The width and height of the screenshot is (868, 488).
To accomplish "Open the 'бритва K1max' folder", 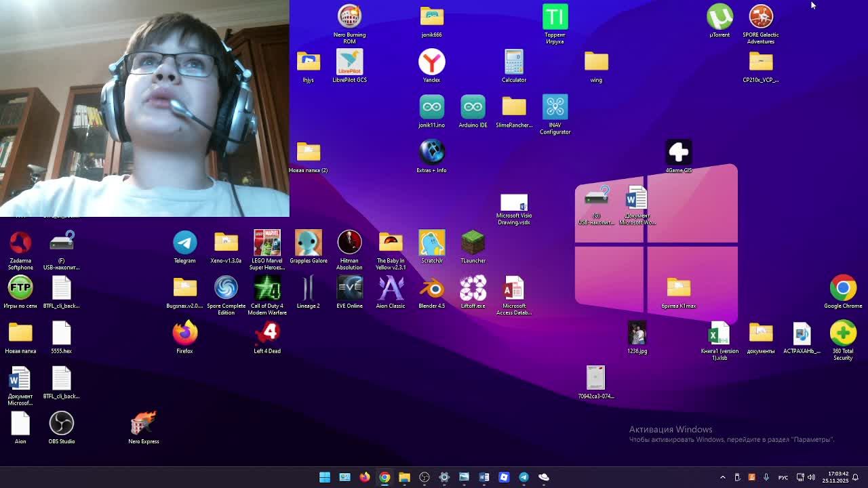I will coord(678,288).
